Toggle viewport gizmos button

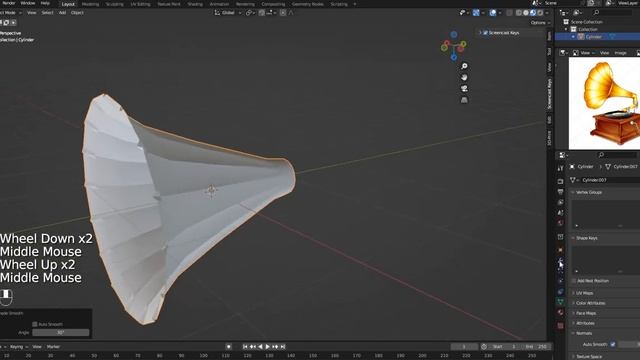(476, 13)
